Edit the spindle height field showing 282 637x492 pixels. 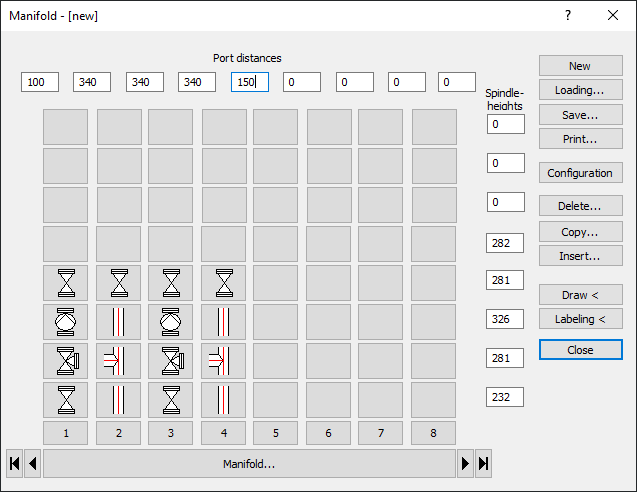click(505, 243)
